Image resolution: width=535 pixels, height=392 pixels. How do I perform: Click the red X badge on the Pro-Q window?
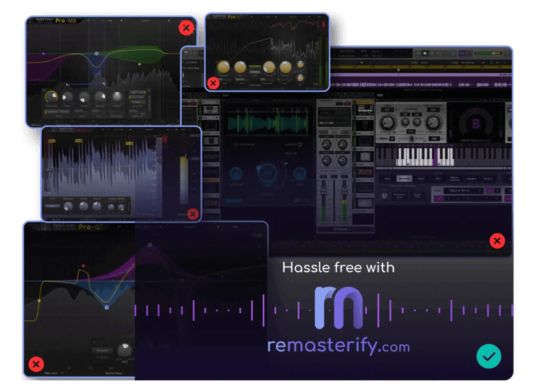click(x=36, y=364)
